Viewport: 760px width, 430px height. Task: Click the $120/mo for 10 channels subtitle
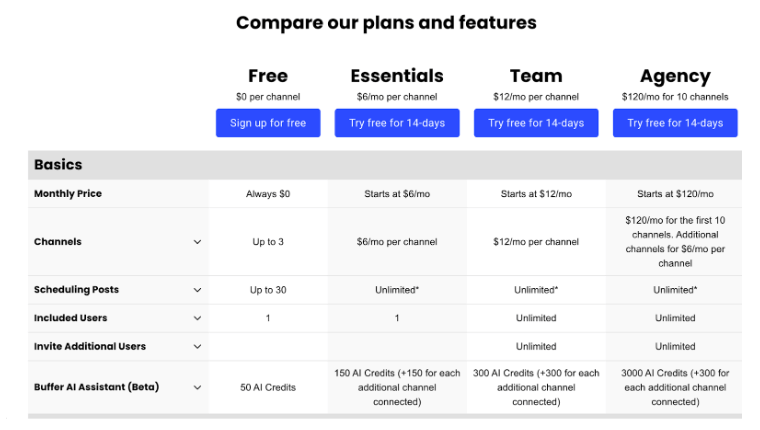pyautogui.click(x=675, y=97)
